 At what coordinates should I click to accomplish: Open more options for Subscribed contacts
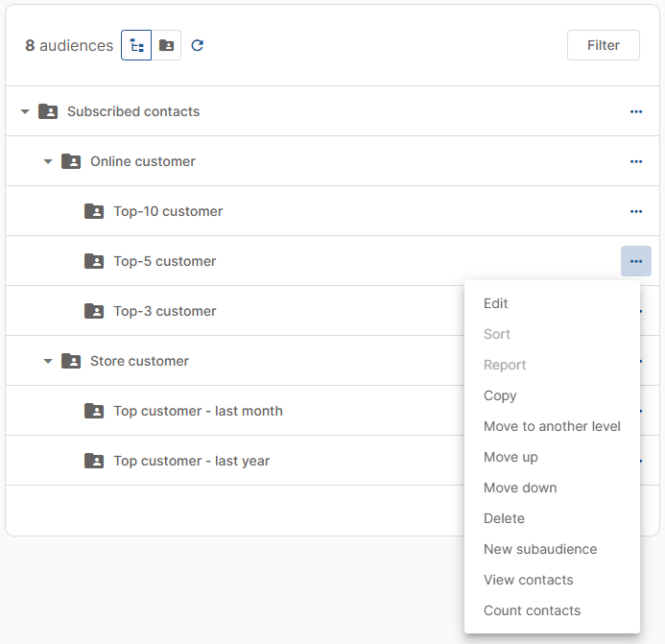[x=635, y=111]
